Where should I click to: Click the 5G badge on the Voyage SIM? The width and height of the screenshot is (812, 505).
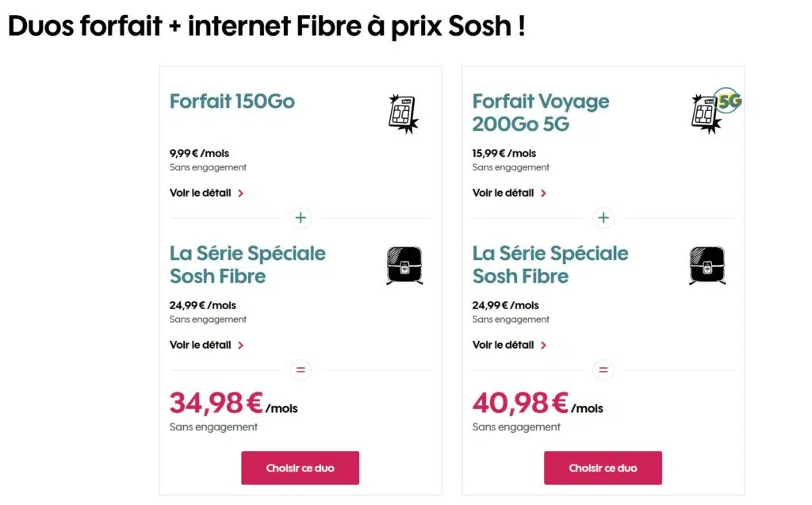coord(731,100)
